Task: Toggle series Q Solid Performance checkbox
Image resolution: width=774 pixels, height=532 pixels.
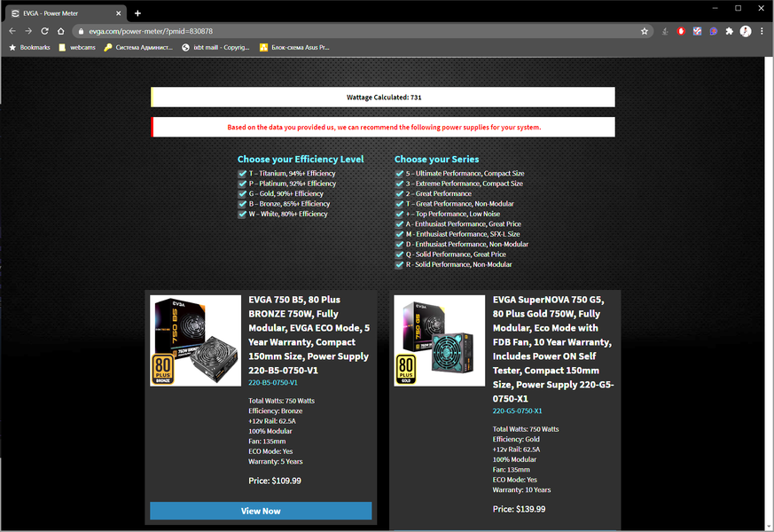Action: pos(399,254)
